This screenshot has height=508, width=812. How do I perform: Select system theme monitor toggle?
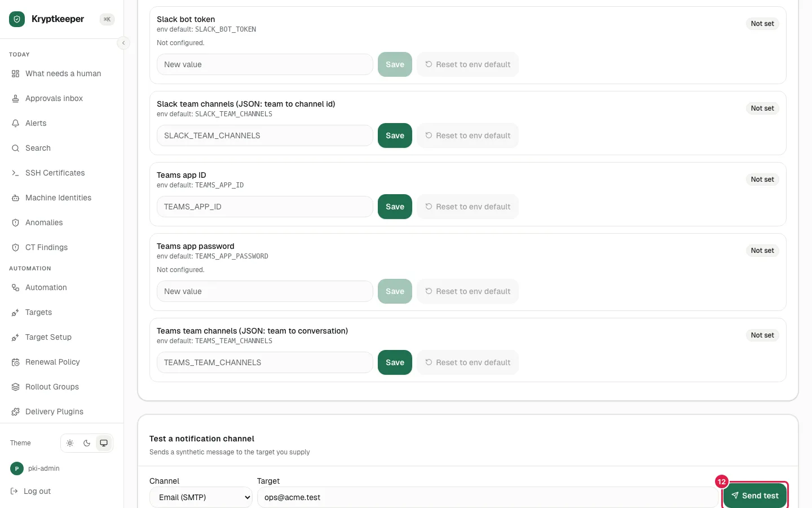(104, 443)
